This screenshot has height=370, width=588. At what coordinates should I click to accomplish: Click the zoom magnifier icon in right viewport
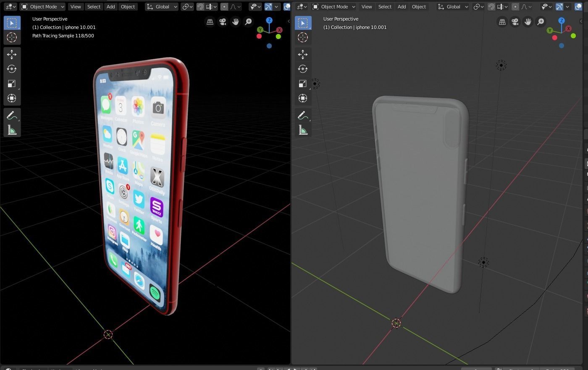[541, 22]
